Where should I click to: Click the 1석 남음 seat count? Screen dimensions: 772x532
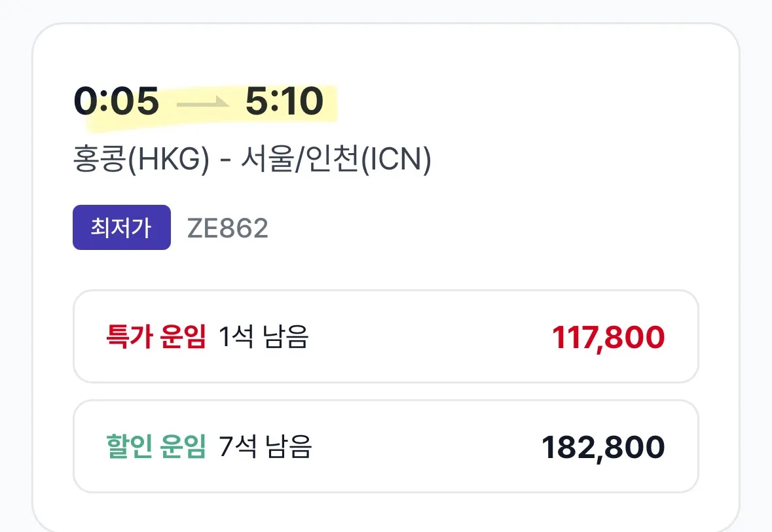click(264, 337)
